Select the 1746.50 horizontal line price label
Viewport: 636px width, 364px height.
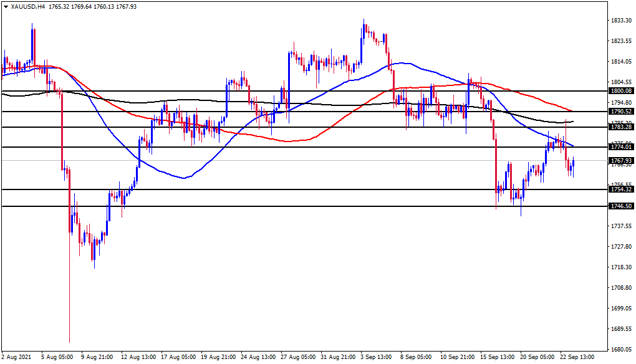tap(621, 206)
